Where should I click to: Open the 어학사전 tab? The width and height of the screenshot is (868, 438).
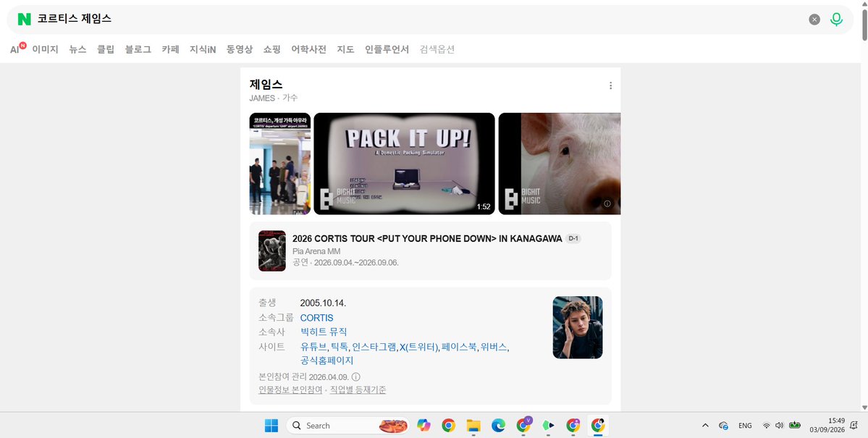[x=309, y=49]
